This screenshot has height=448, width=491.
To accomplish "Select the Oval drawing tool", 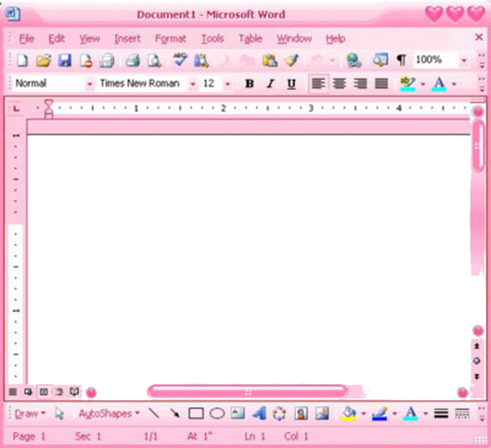I will click(x=217, y=413).
